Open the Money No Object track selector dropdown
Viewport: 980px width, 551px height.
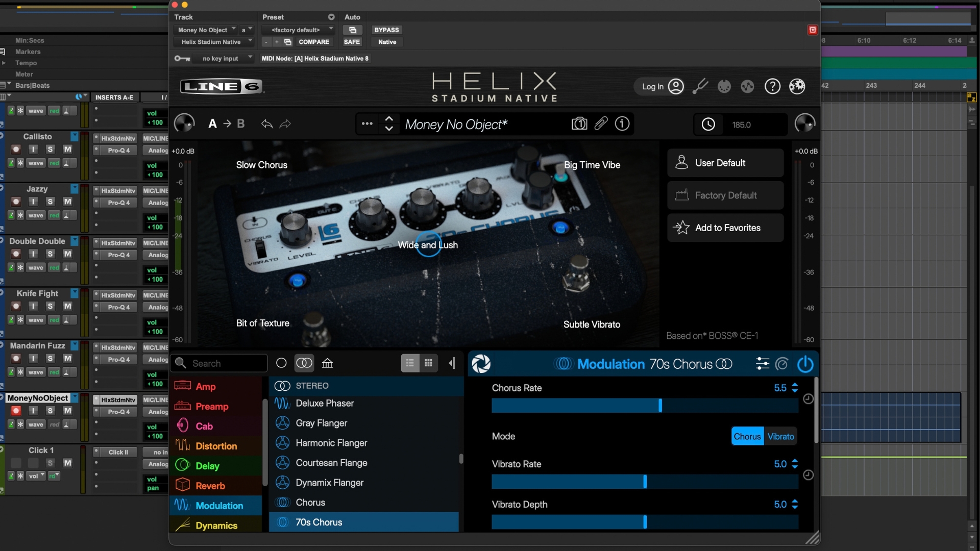click(206, 30)
